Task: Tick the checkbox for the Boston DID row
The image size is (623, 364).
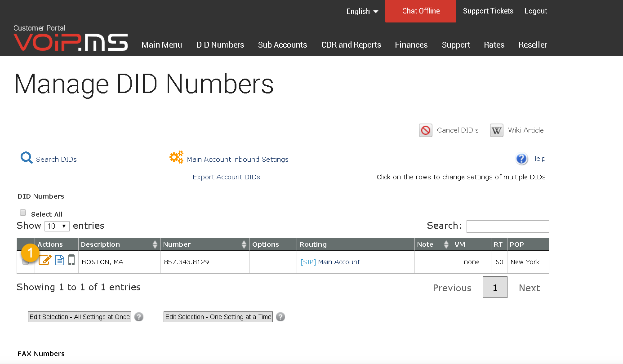Action: tap(26, 262)
